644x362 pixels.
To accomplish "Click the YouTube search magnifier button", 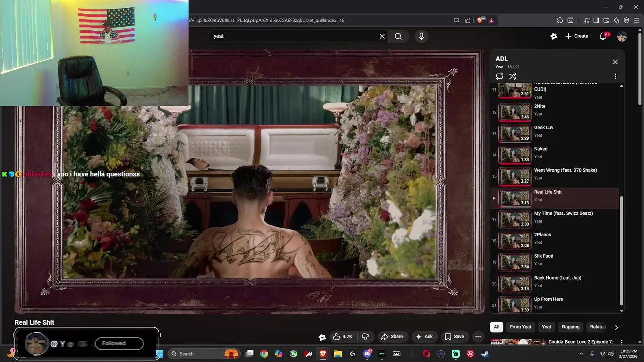I will coord(398,36).
